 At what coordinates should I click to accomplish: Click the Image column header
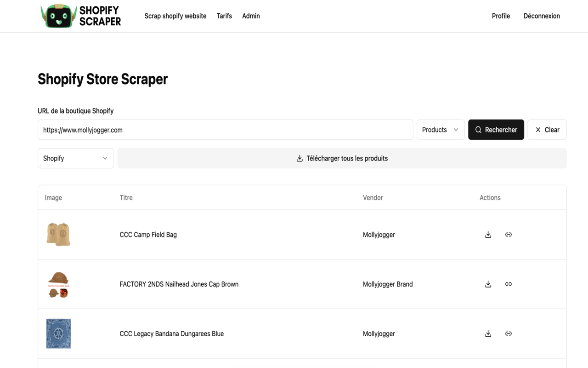[x=53, y=198]
